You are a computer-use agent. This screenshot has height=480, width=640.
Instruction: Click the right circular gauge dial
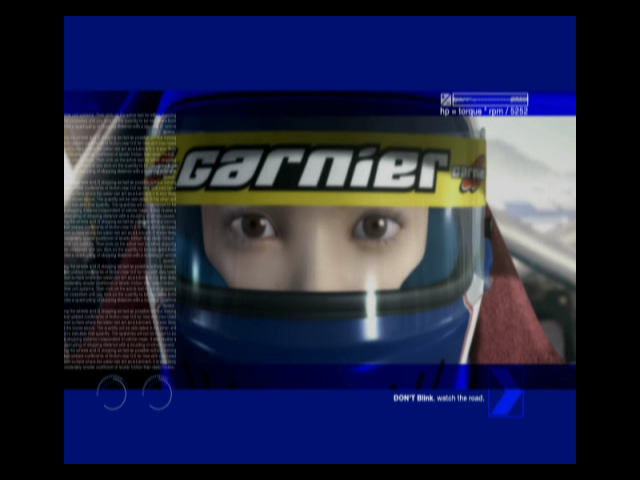point(157,393)
